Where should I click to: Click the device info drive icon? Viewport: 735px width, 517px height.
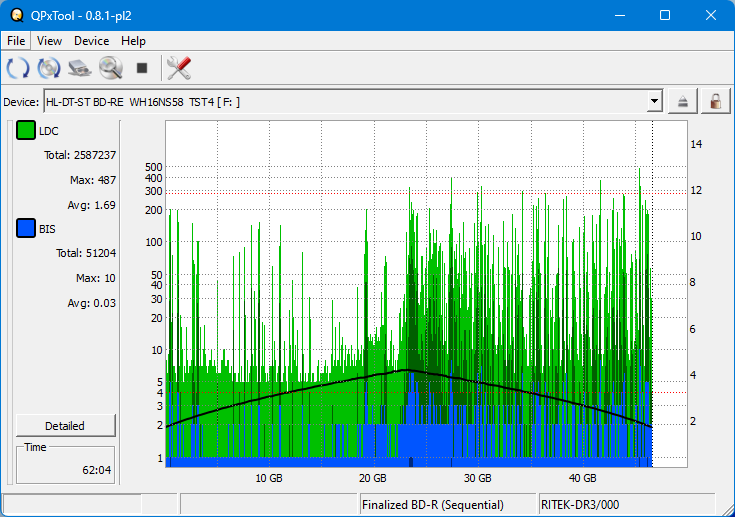(x=80, y=68)
